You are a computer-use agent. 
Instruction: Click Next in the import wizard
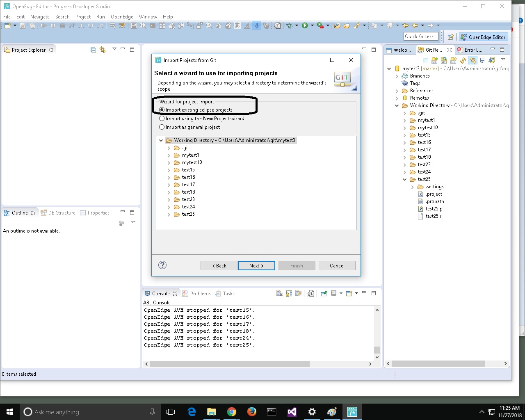[256, 265]
